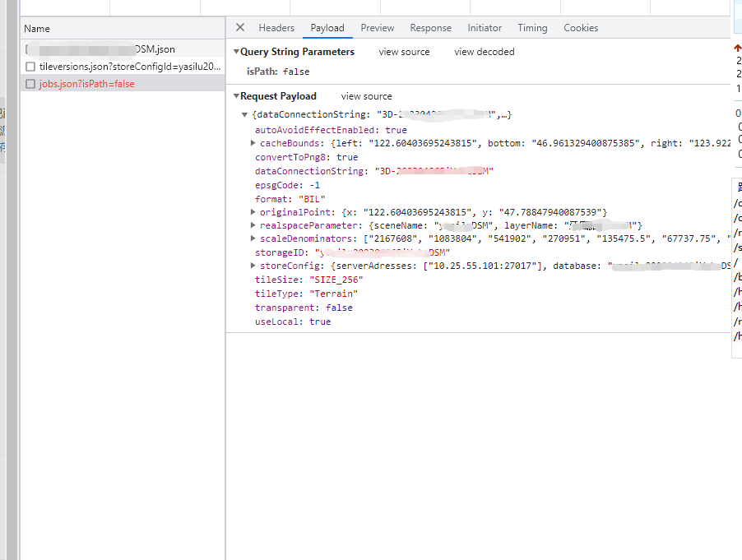742x560 pixels.
Task: Expand the originalPoint object
Action: (x=253, y=212)
